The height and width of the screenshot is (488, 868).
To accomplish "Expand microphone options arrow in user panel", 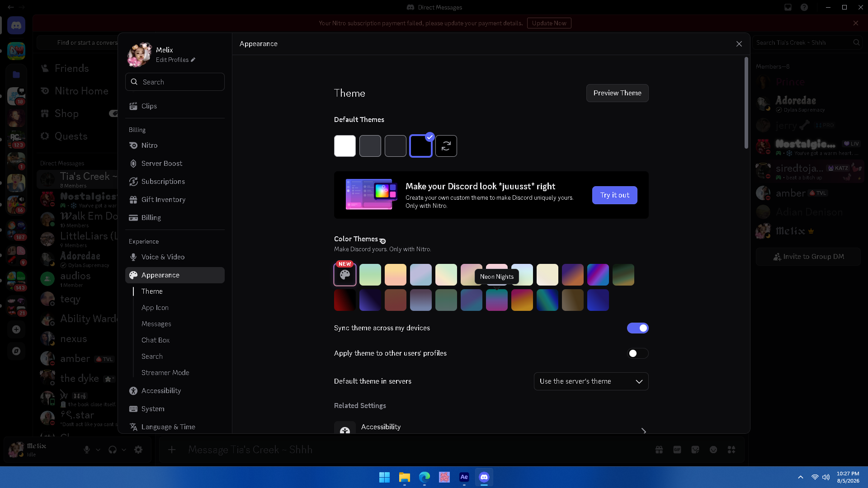I will [98, 450].
